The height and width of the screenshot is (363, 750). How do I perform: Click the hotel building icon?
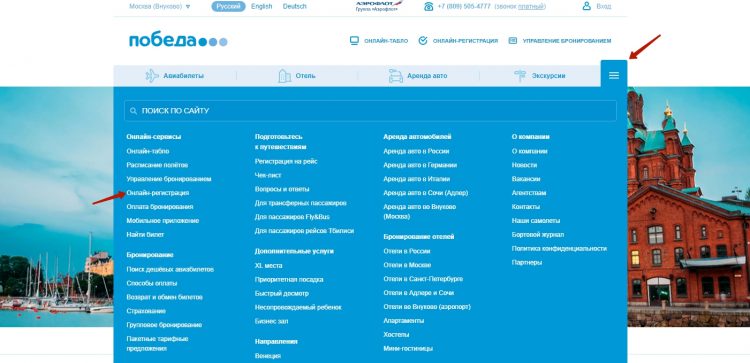[285, 76]
